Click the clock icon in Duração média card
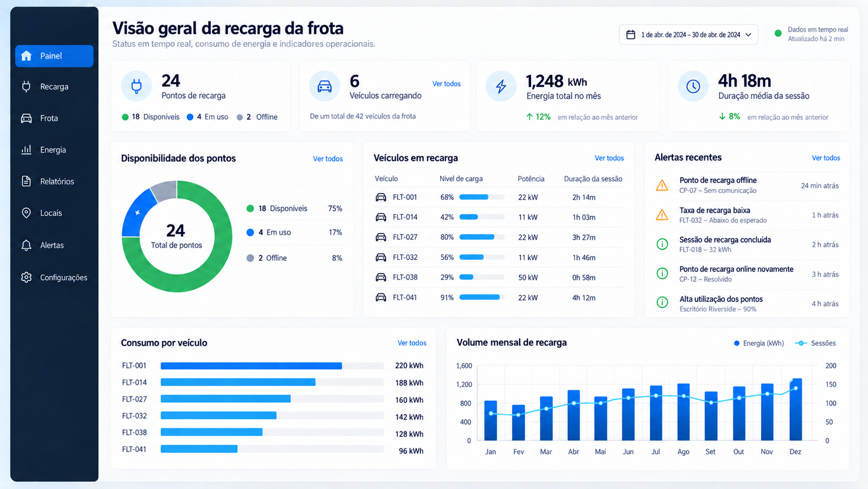 (693, 86)
